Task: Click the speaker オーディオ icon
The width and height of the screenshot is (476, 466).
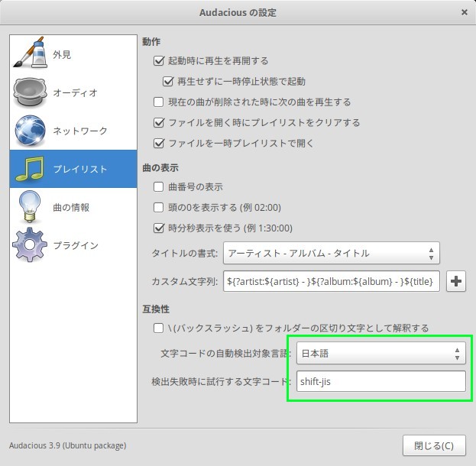Action: [x=30, y=92]
